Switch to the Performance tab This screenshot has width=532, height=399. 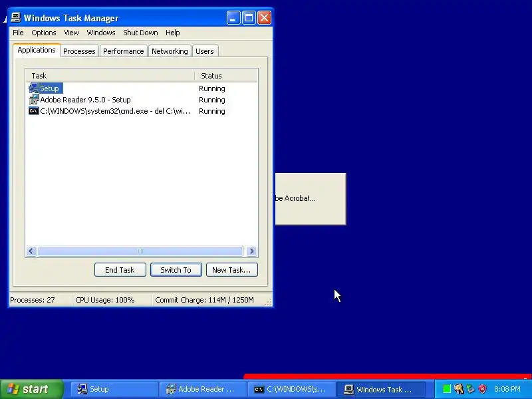pyautogui.click(x=124, y=51)
